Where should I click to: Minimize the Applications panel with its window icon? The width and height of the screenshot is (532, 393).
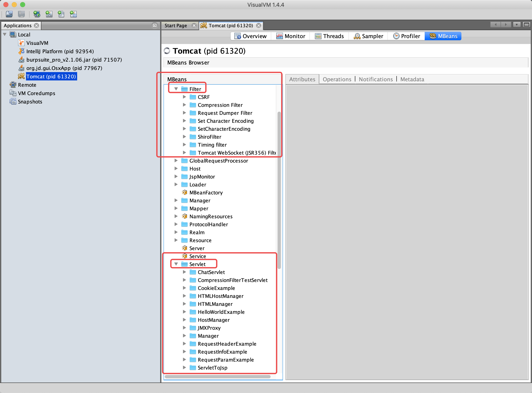coord(155,25)
